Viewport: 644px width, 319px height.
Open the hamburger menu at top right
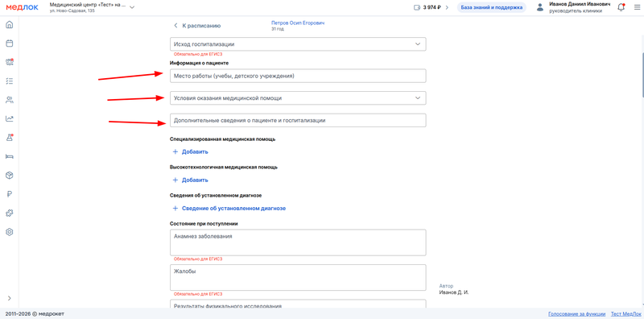(x=637, y=7)
